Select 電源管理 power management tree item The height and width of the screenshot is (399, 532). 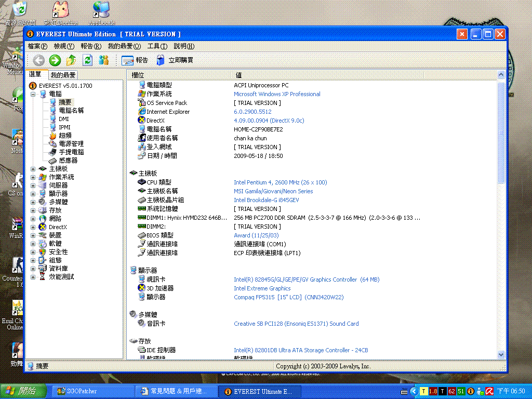(71, 144)
